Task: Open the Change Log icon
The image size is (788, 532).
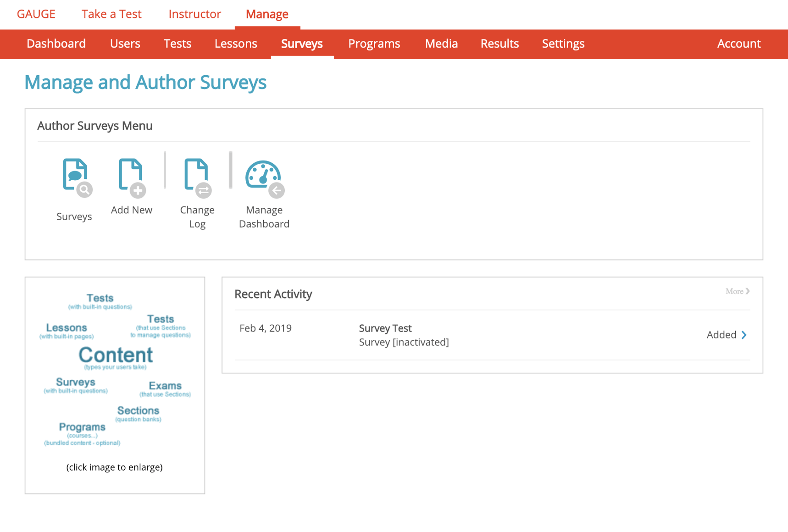Action: click(x=198, y=178)
